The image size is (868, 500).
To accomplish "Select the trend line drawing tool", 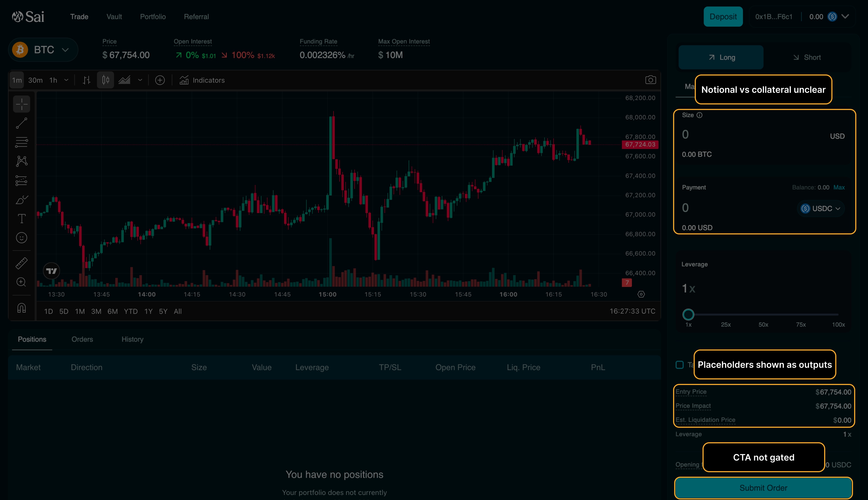I will pos(21,123).
